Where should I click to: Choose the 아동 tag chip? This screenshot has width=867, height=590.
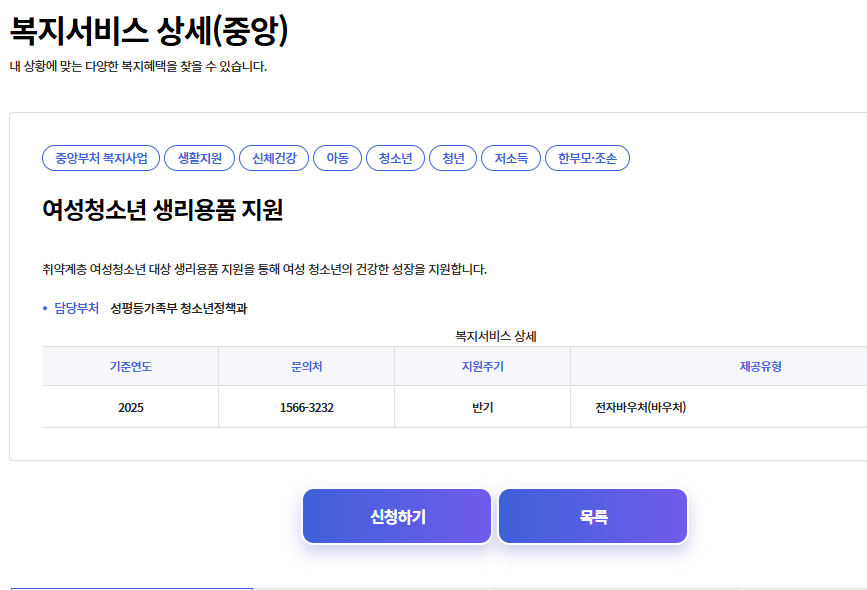337,158
